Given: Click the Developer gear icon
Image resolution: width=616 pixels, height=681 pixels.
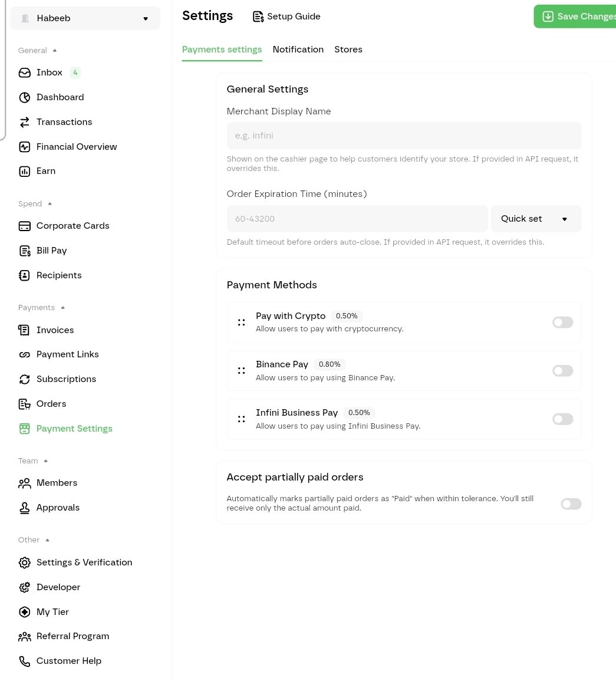Looking at the screenshot, I should 25,587.
